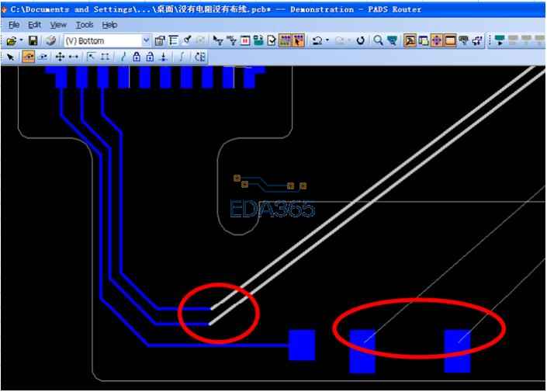The height and width of the screenshot is (392, 547).
Task: Click the corner arrow selection icon
Action: (91, 57)
